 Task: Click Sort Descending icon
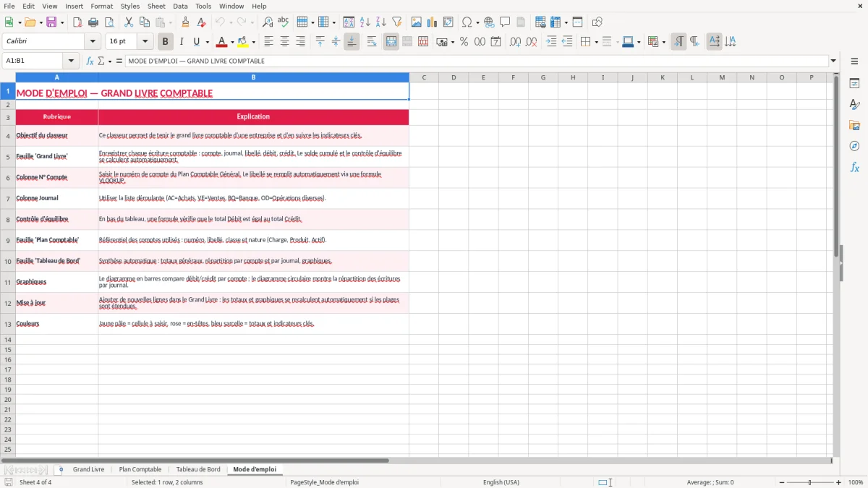380,22
